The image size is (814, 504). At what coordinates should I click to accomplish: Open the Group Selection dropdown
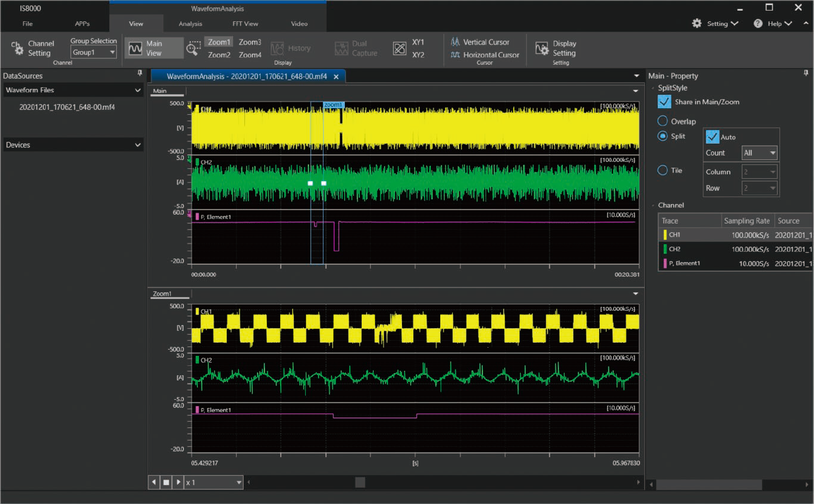coord(93,53)
